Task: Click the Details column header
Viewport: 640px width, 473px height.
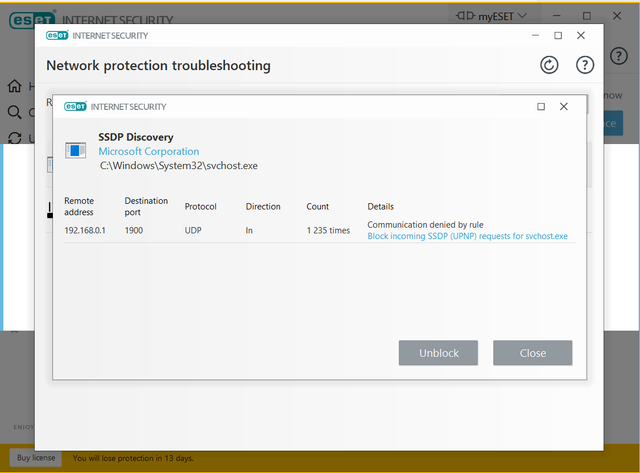Action: 380,207
